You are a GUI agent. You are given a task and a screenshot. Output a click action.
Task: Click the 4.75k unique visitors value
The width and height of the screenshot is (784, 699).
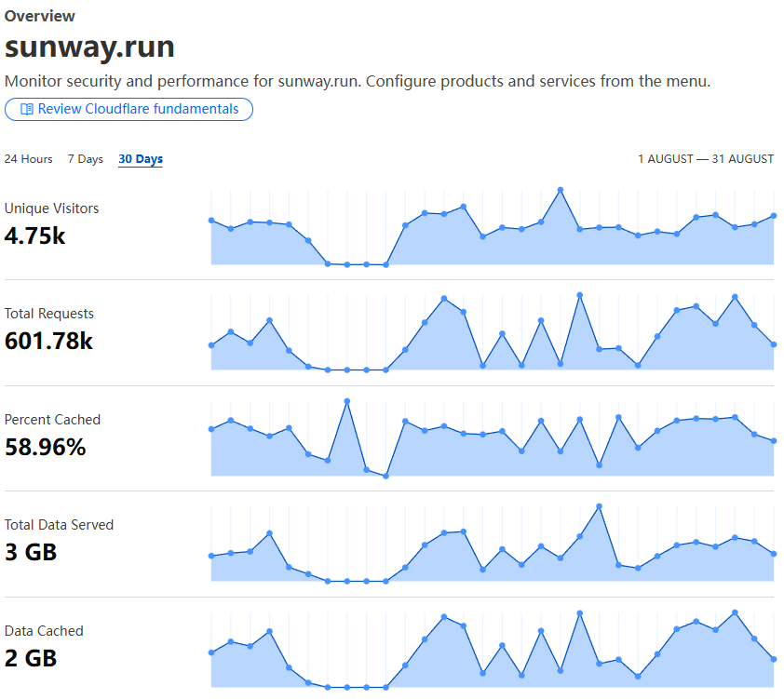tap(35, 235)
